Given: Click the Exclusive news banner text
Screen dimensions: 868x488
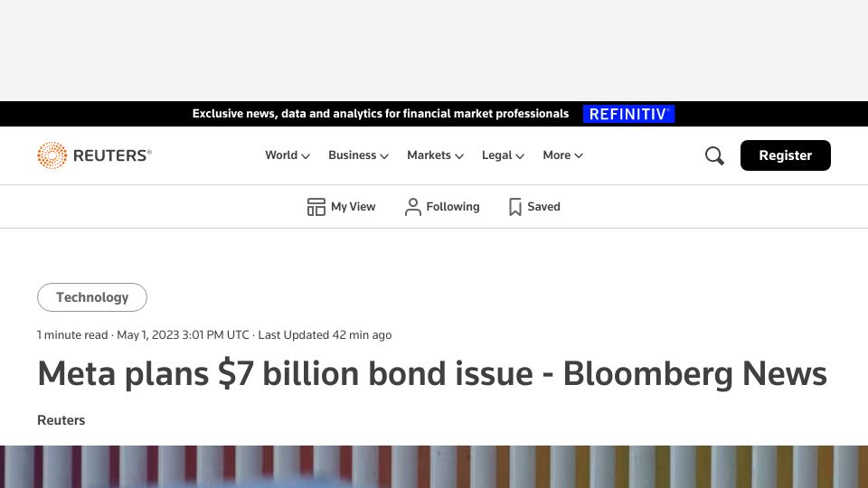Looking at the screenshot, I should click(x=381, y=114).
